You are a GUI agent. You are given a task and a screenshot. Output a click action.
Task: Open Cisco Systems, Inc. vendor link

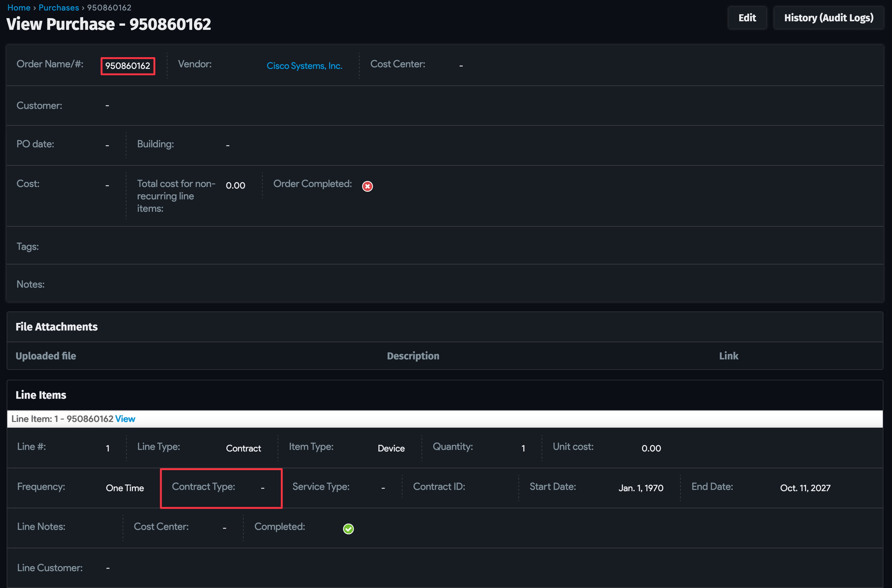tap(304, 66)
